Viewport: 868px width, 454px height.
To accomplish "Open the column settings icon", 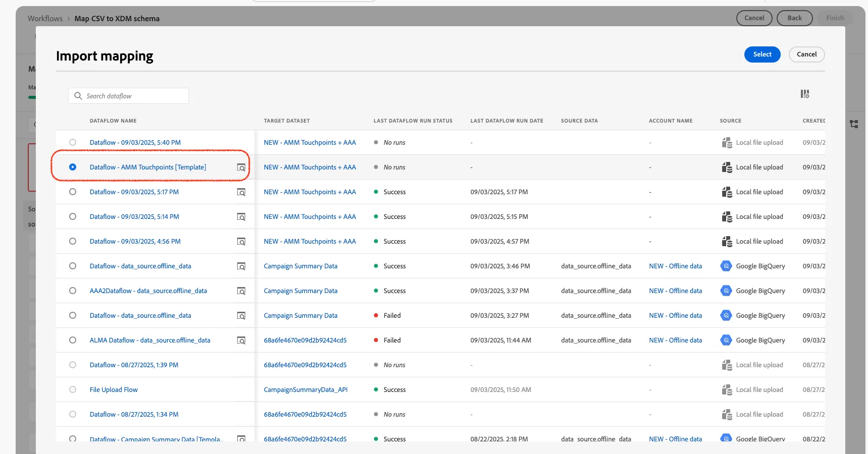I will [x=805, y=94].
